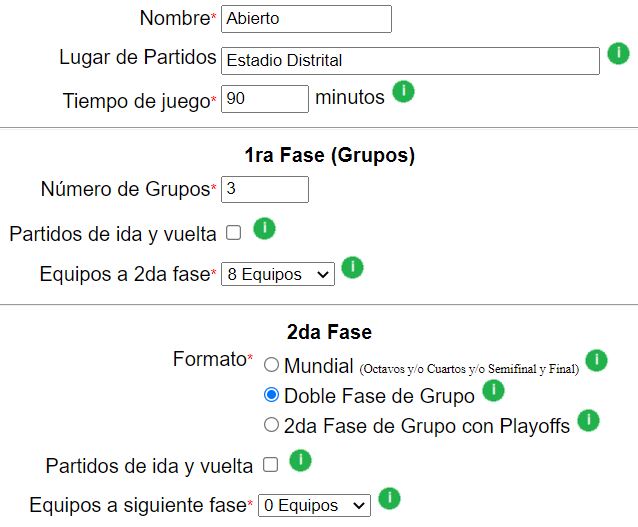Click info icon next to minutos label
638x527 pixels.
(403, 92)
